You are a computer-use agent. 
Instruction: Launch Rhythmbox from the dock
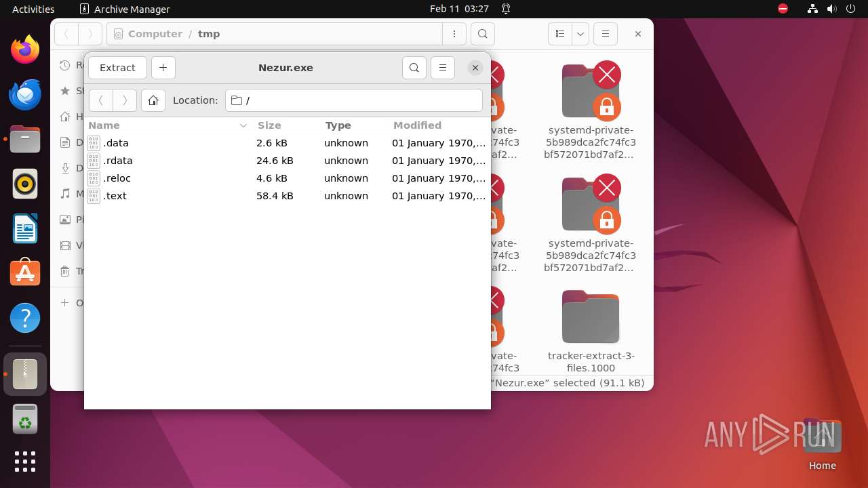tap(25, 184)
